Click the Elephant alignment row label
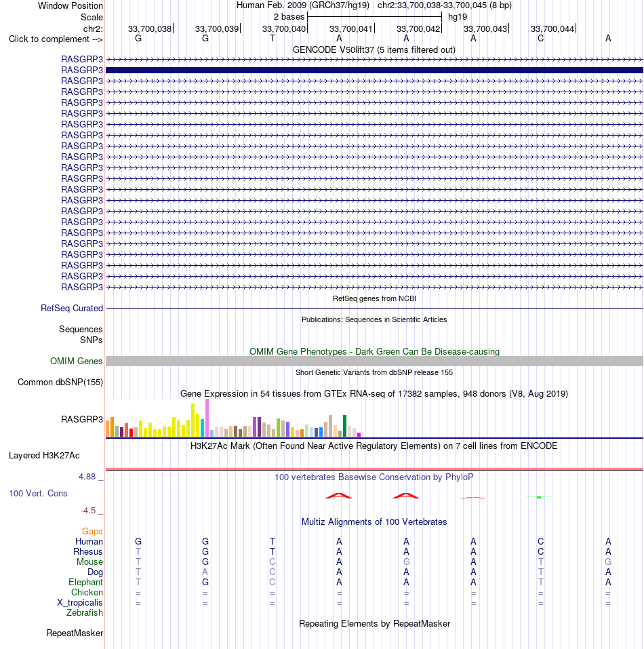The height and width of the screenshot is (649, 644). [85, 583]
